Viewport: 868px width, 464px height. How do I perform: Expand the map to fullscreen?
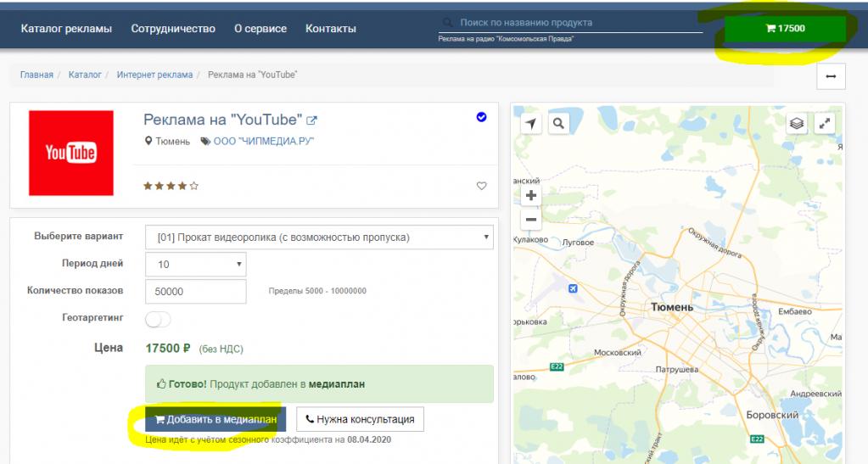[x=823, y=124]
